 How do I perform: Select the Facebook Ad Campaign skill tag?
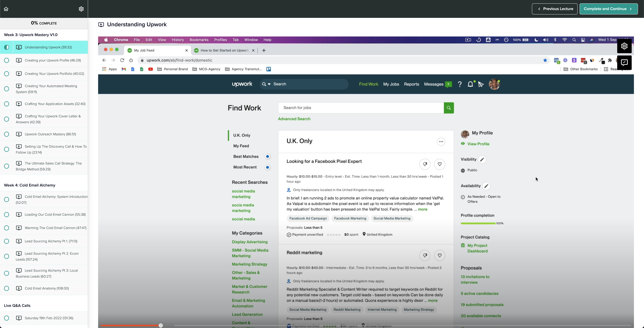point(308,218)
